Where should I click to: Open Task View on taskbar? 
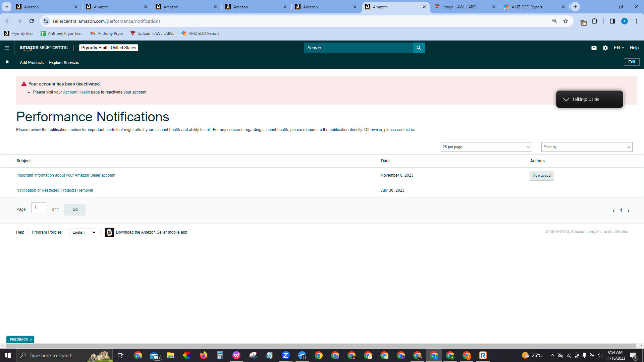pos(121,355)
